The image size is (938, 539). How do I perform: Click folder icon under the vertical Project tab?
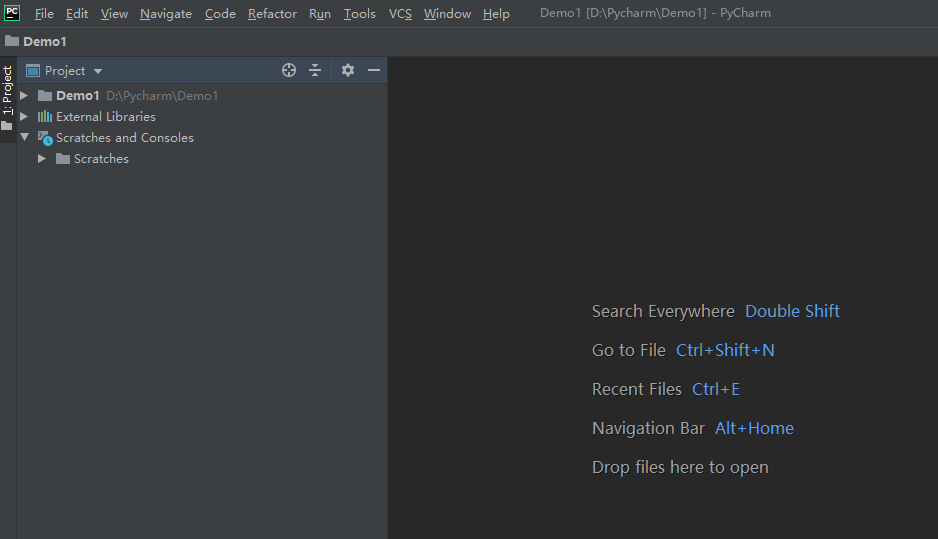point(7,126)
